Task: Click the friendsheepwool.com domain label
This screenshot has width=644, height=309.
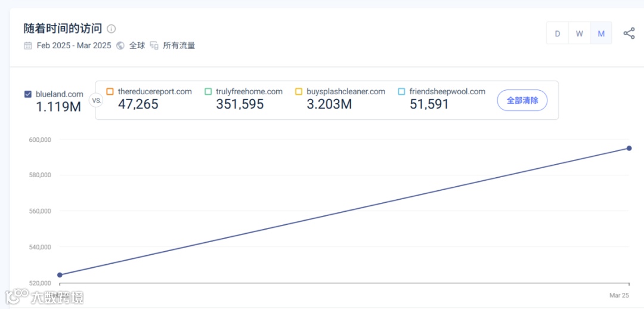Action: (x=447, y=92)
